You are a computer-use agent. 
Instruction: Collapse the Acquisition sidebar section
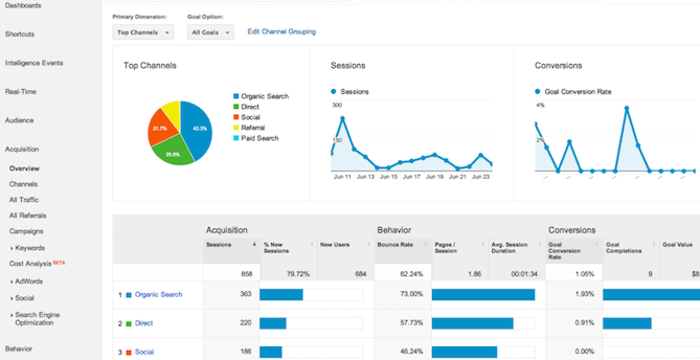tap(22, 149)
